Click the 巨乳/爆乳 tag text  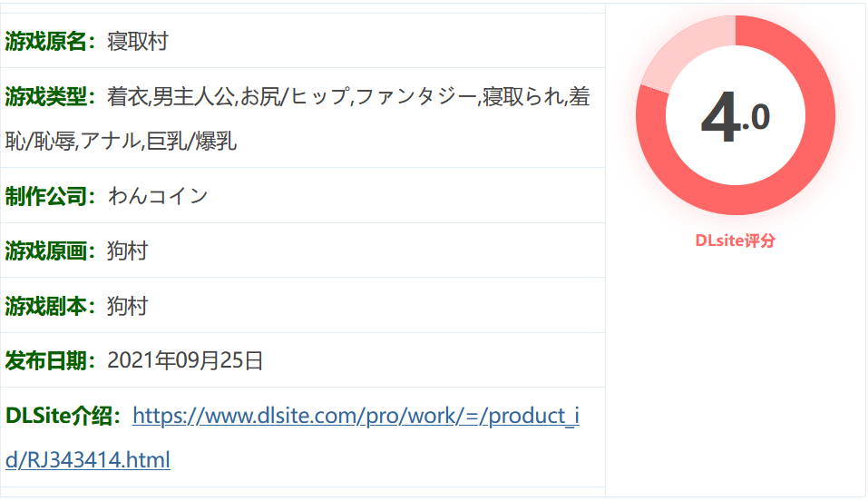click(191, 141)
